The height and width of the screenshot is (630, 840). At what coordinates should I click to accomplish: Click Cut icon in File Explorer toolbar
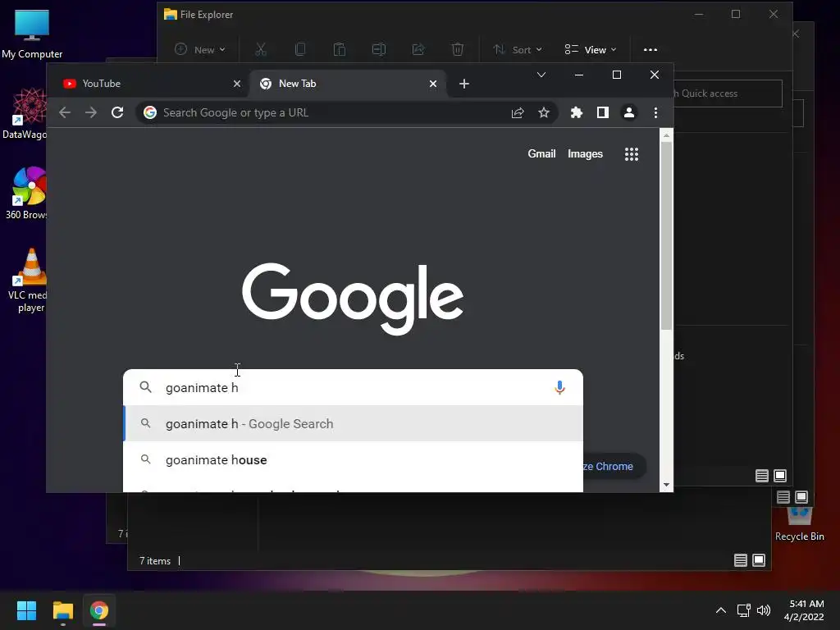coord(261,49)
